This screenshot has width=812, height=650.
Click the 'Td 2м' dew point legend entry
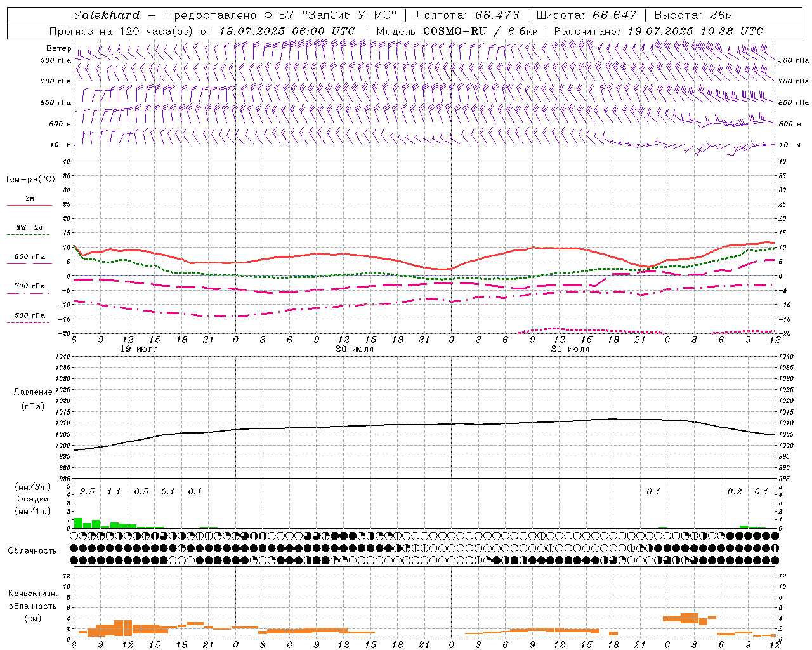(x=30, y=227)
